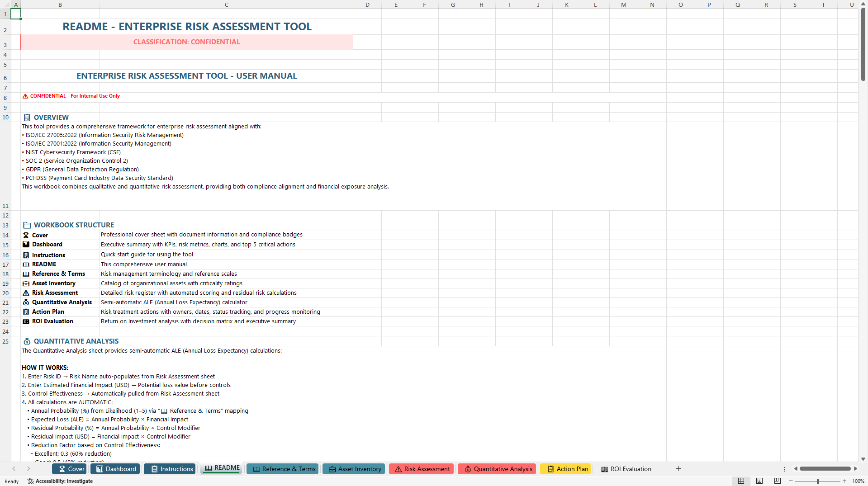Click the tab bar options dots
The width and height of the screenshot is (868, 486).
pos(785,469)
